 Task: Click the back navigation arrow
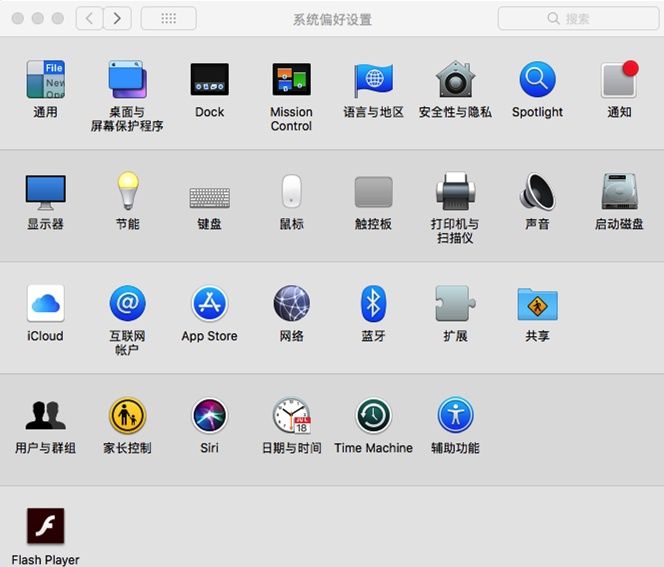click(90, 18)
